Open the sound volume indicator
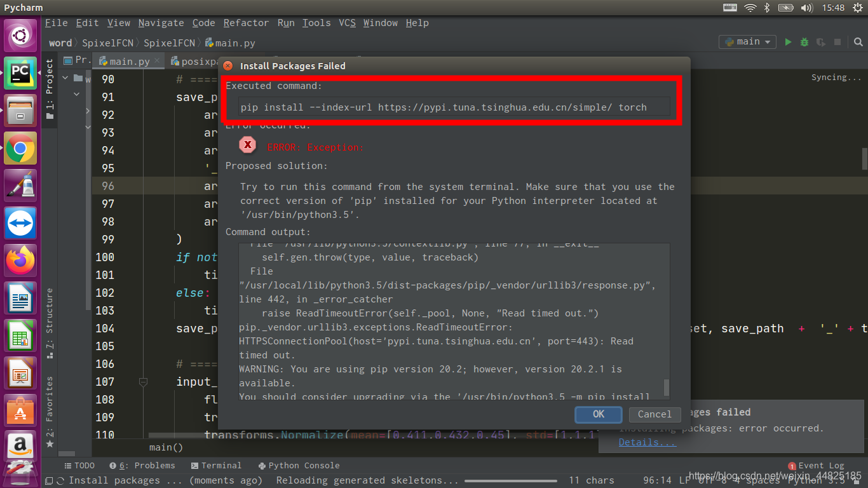 click(807, 8)
